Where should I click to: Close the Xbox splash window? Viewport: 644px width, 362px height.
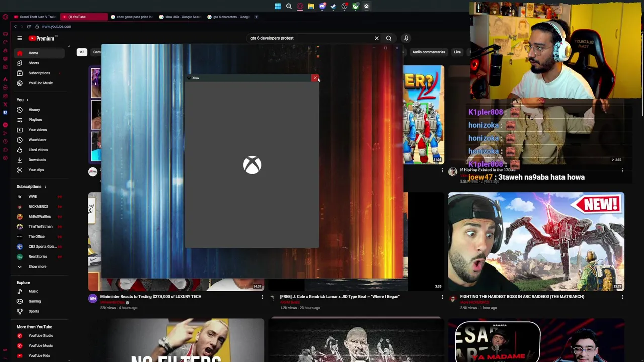click(x=315, y=78)
